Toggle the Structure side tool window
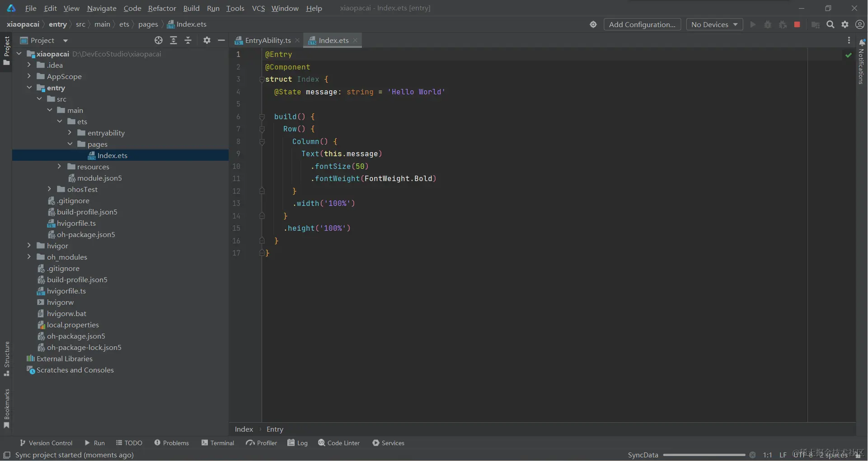Image resolution: width=868 pixels, height=461 pixels. click(6, 359)
